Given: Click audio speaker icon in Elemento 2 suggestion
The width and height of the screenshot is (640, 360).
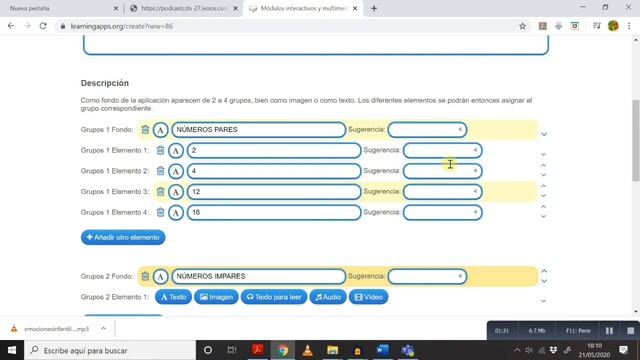Looking at the screenshot, I should pos(475,171).
